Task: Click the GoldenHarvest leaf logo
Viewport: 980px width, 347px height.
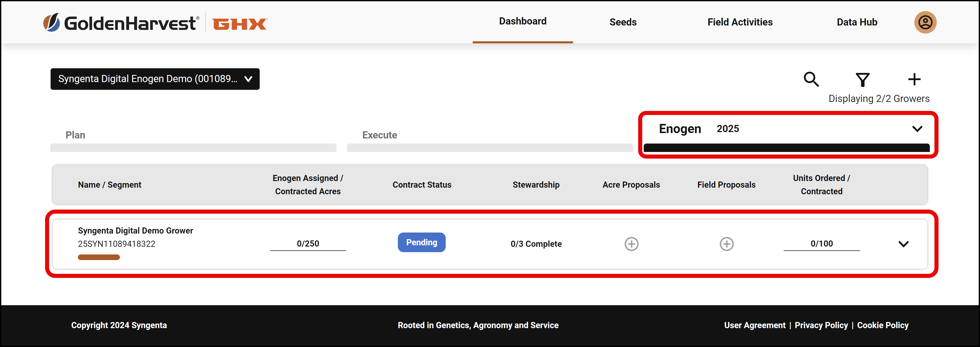Action: pyautogui.click(x=51, y=22)
